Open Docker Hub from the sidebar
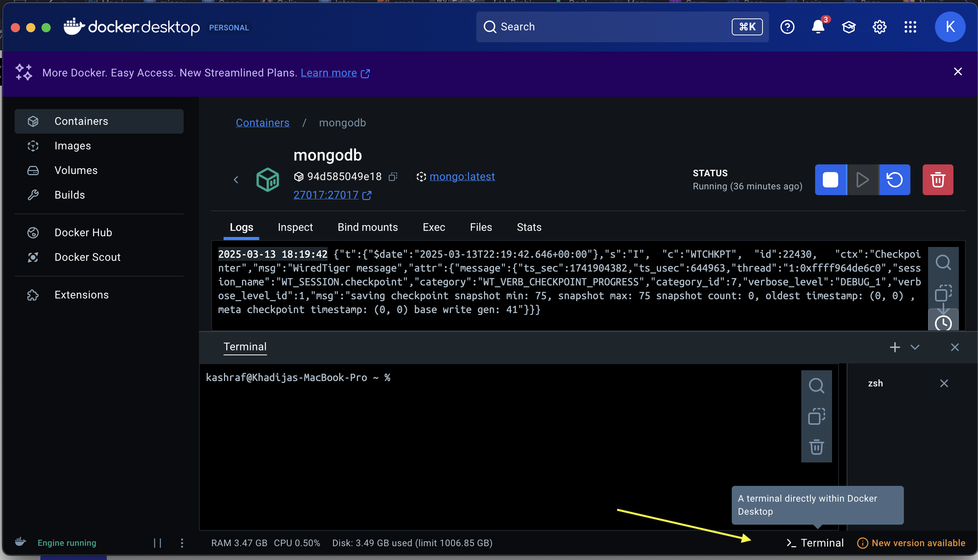 (x=99, y=233)
